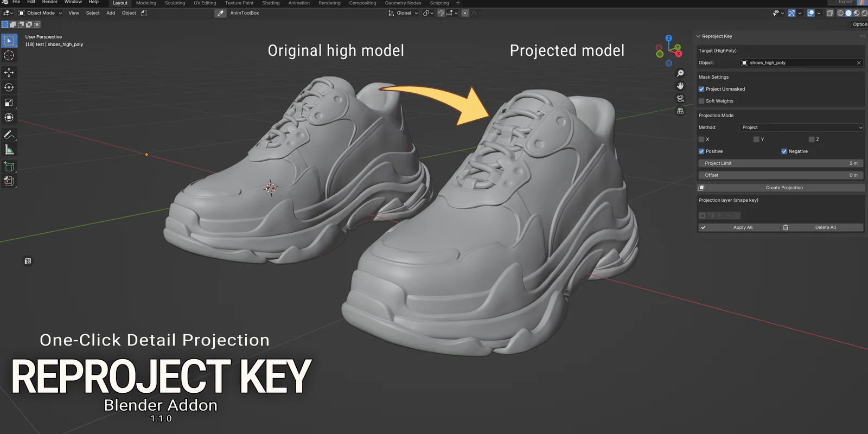868x434 pixels.
Task: Click the pan view hand icon
Action: (680, 86)
